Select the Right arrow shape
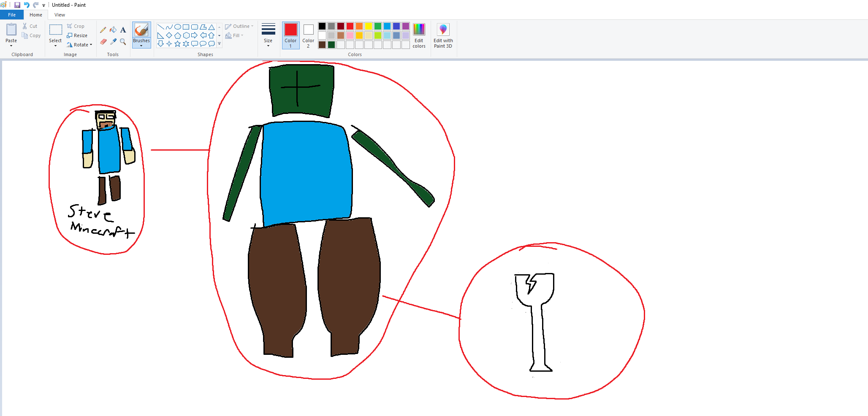 coord(194,35)
